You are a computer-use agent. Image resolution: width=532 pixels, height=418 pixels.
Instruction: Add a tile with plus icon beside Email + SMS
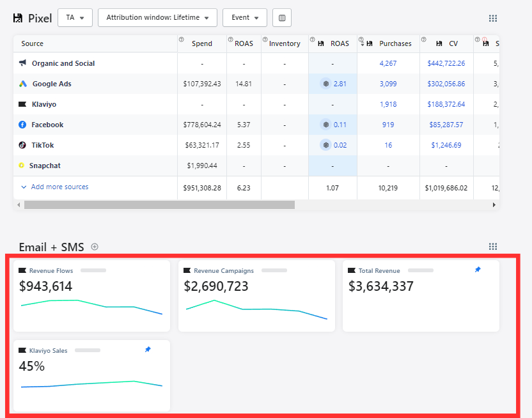click(95, 247)
